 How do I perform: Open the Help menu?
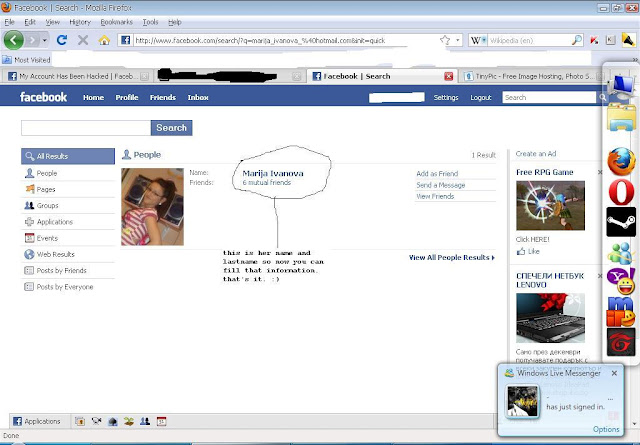tap(175, 22)
